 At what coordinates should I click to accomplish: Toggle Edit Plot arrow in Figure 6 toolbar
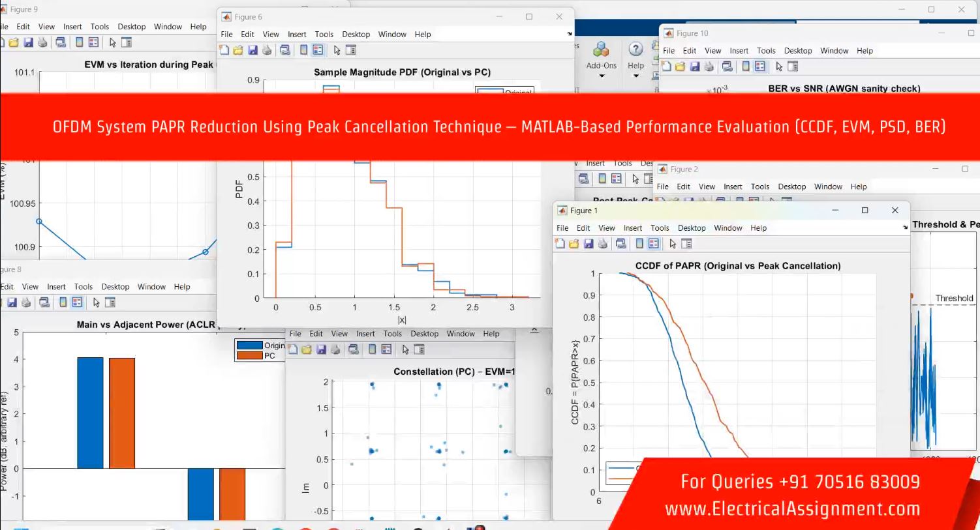[337, 50]
